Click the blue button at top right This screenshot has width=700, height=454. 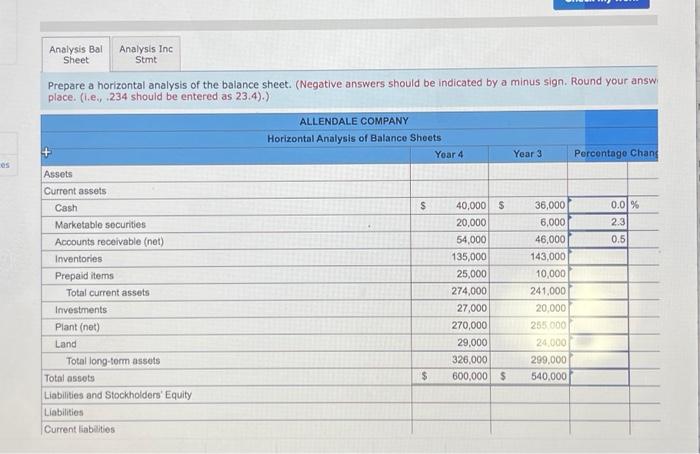(x=601, y=4)
